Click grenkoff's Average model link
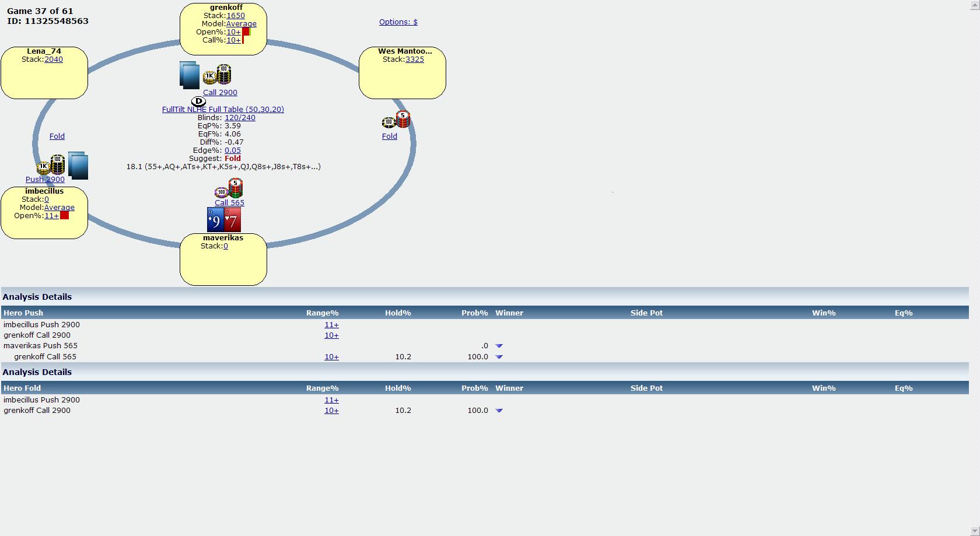Viewport: 980px width, 536px height. [x=241, y=24]
